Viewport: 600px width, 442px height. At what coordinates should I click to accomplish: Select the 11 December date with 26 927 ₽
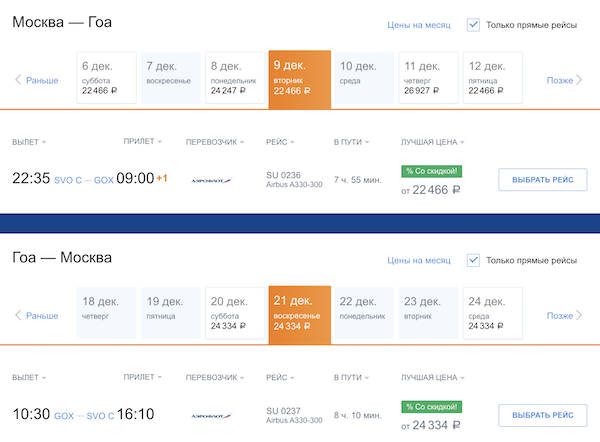(x=429, y=78)
